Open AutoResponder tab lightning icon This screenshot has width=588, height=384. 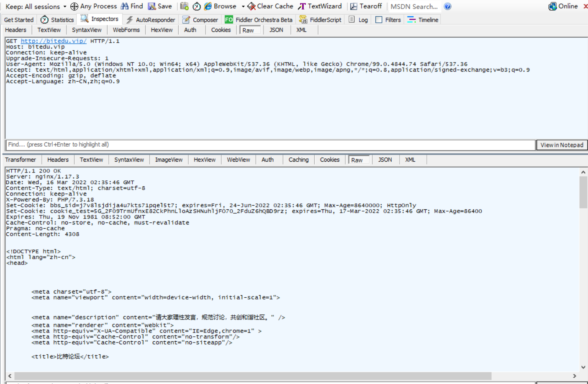pyautogui.click(x=130, y=20)
